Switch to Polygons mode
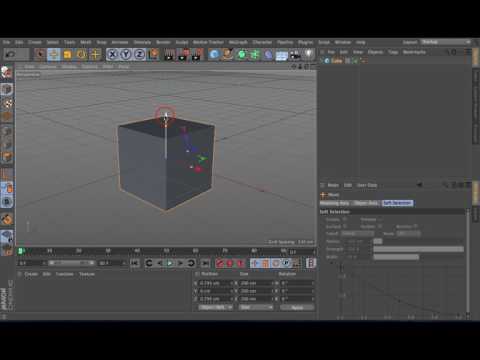Screen dimensions: 480x360 point(7,158)
